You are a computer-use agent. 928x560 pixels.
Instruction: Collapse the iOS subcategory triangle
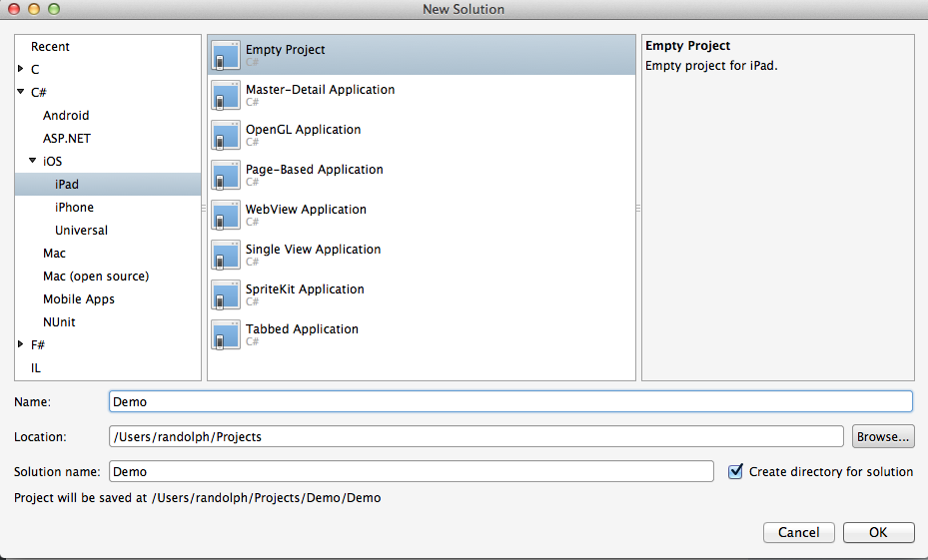click(x=33, y=162)
